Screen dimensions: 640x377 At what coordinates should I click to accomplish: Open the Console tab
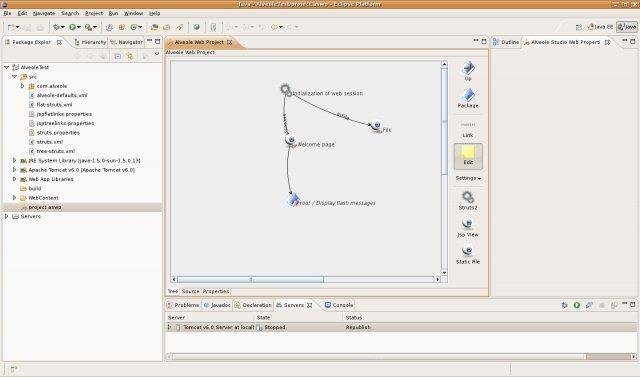(339, 305)
